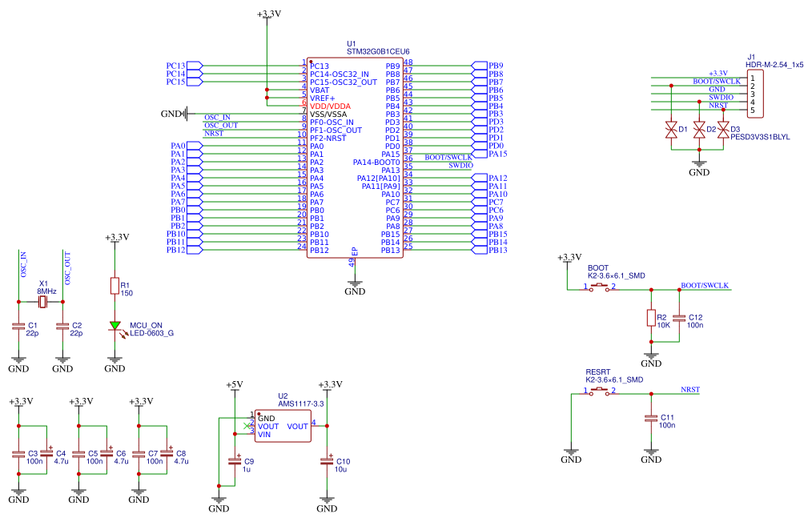
Task: Select the RESRT pushbutton switch symbol
Action: tap(600, 392)
